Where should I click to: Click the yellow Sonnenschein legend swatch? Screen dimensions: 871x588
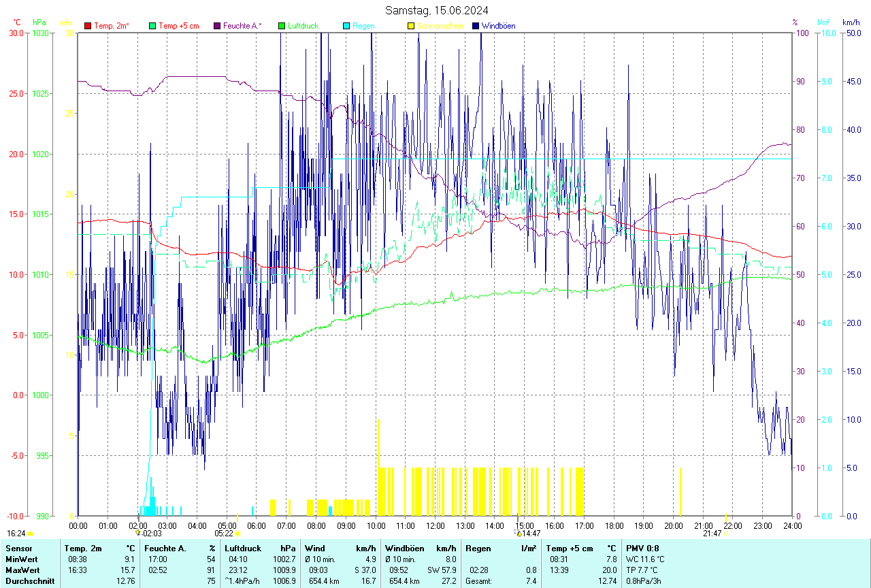[x=411, y=26]
